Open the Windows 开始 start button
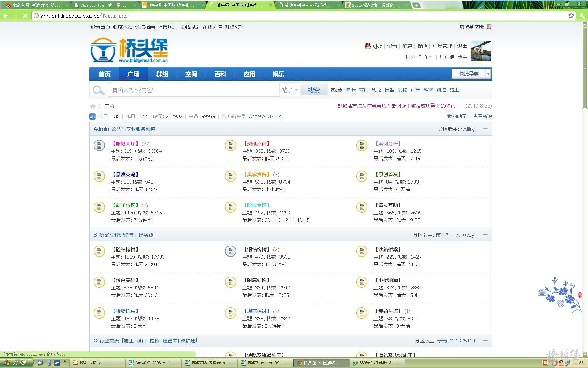 [16, 363]
